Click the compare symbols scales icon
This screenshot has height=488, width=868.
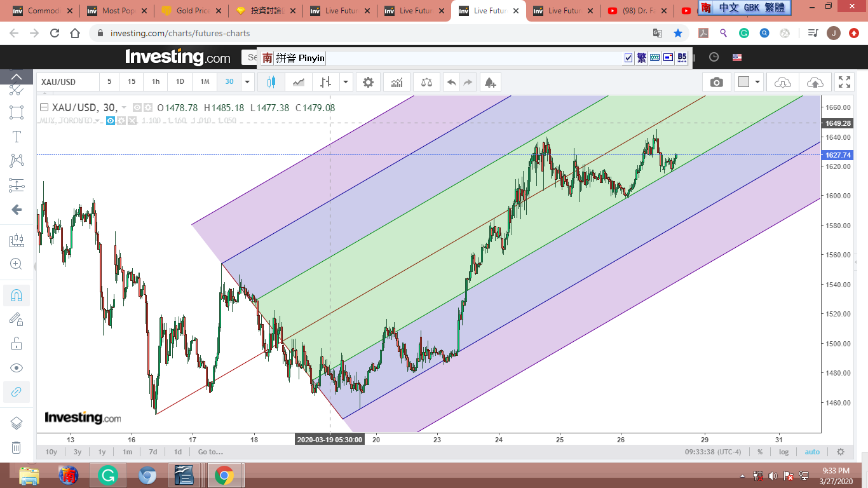[426, 82]
